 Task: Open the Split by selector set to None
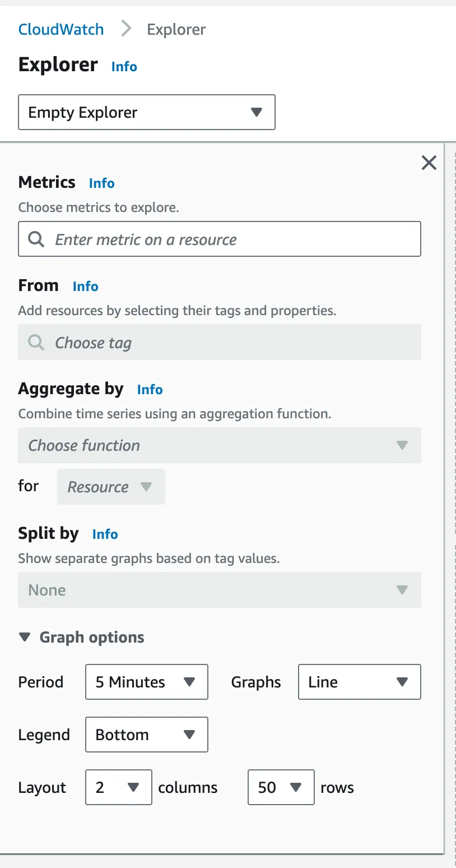point(220,590)
